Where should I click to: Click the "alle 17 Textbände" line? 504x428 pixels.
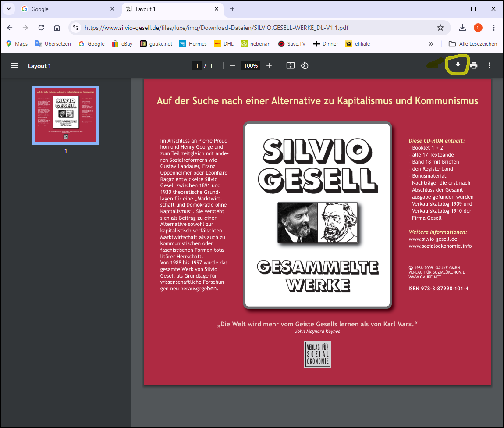click(431, 155)
